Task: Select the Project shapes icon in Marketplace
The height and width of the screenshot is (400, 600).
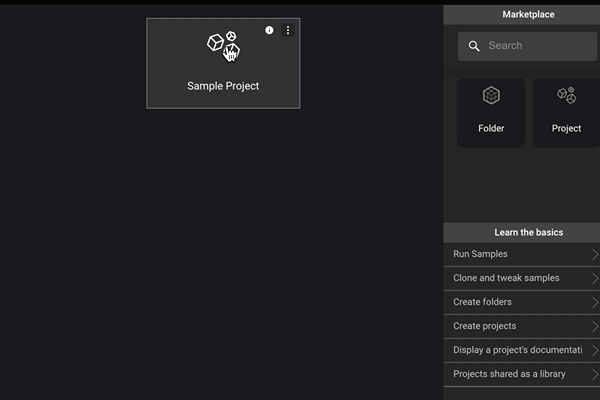Action: pos(566,96)
